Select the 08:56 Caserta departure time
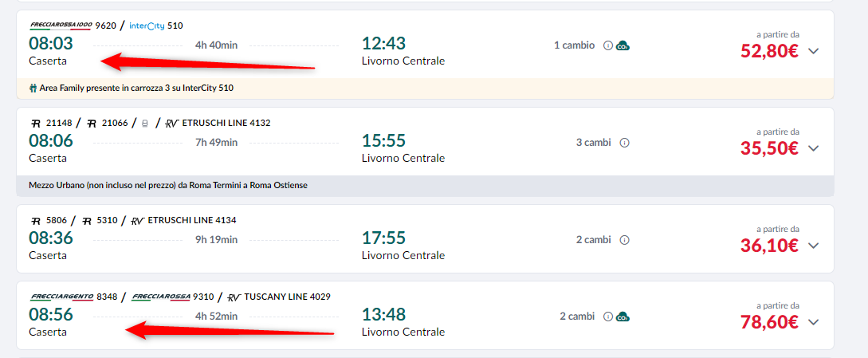868x358 pixels. point(51,315)
